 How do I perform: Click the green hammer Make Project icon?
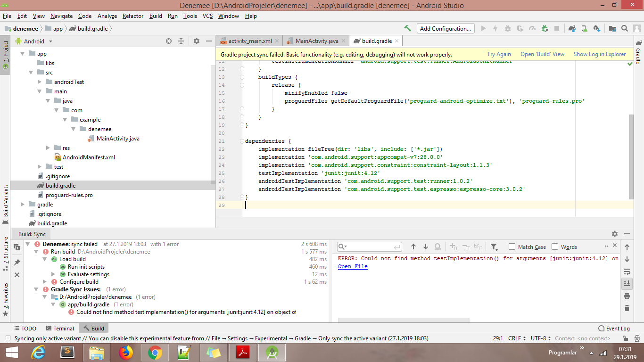click(x=407, y=28)
